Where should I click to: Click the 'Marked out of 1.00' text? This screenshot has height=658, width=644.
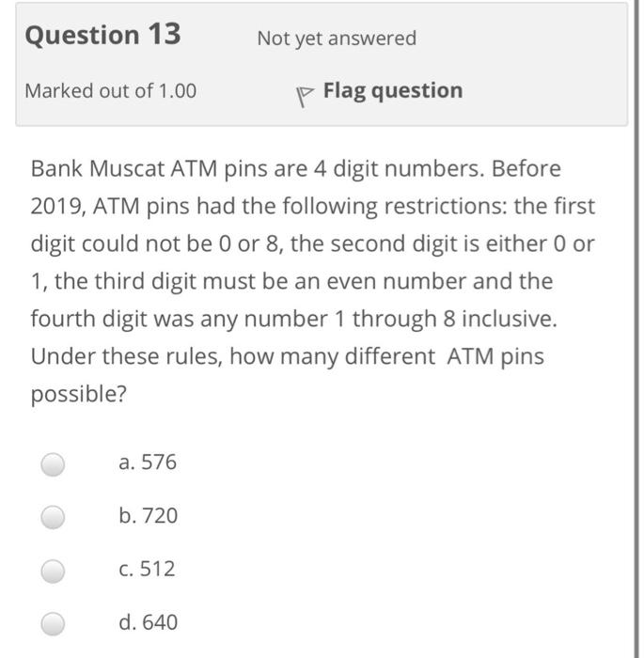(x=110, y=91)
